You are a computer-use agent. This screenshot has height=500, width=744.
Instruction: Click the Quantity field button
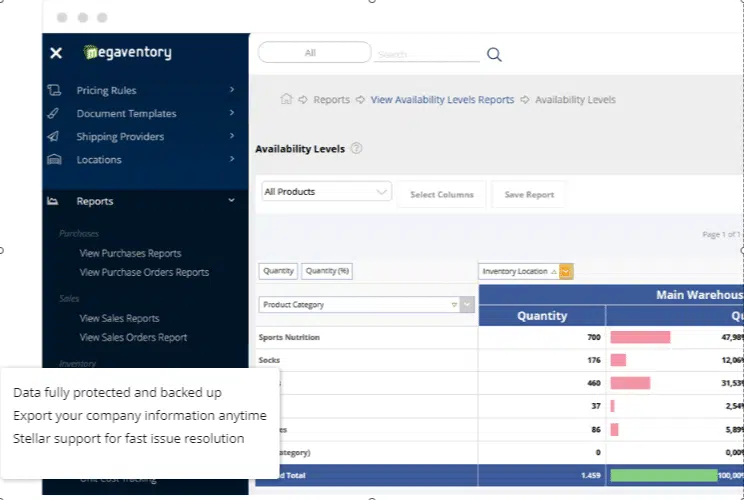click(278, 271)
